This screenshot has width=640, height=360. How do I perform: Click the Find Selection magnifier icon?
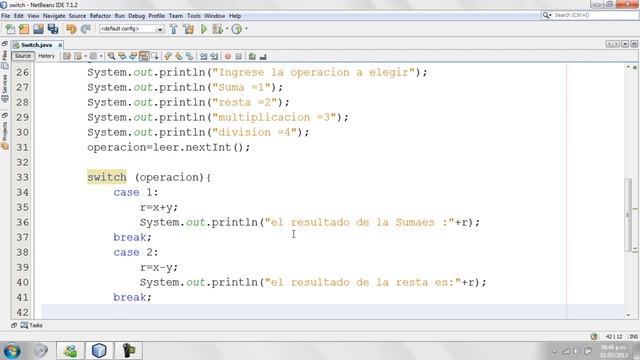[111, 56]
